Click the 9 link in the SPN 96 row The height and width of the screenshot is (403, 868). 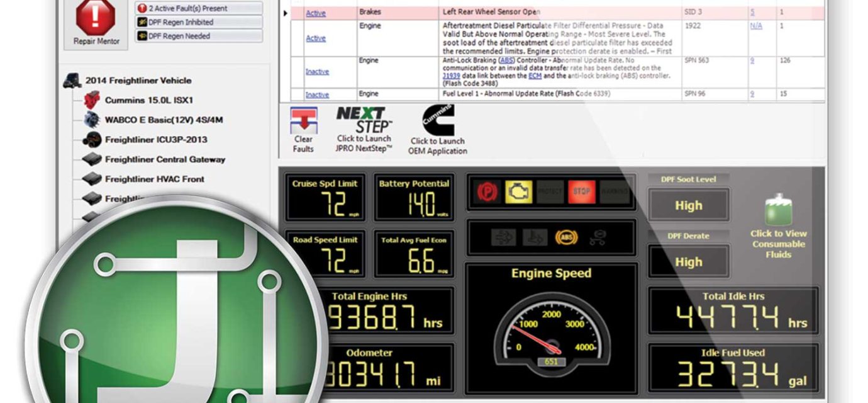pyautogui.click(x=752, y=94)
